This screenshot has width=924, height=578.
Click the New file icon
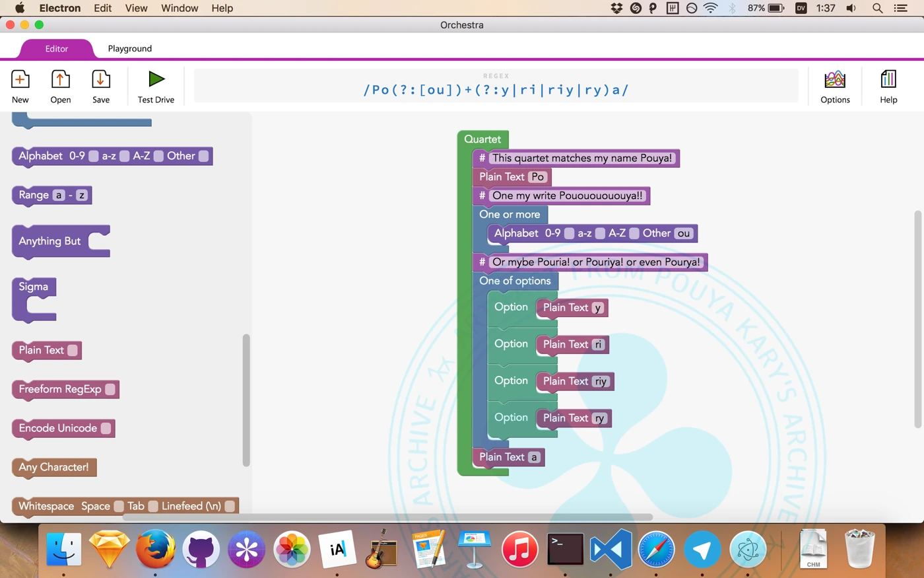click(20, 80)
